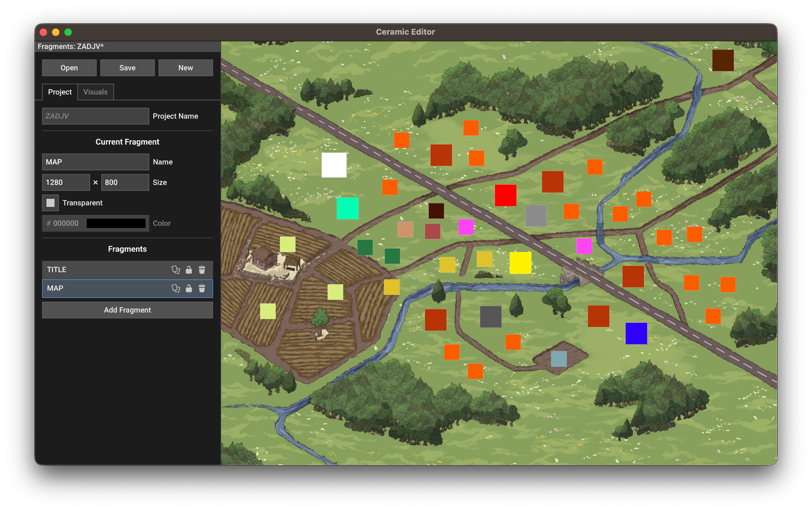Lock the MAP fragment

pos(189,288)
